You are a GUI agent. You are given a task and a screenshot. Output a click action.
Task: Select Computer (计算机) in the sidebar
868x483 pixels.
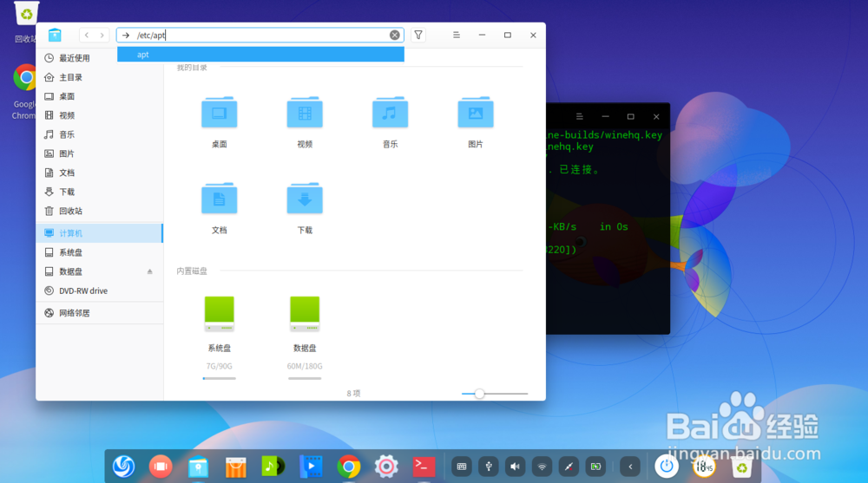click(100, 233)
